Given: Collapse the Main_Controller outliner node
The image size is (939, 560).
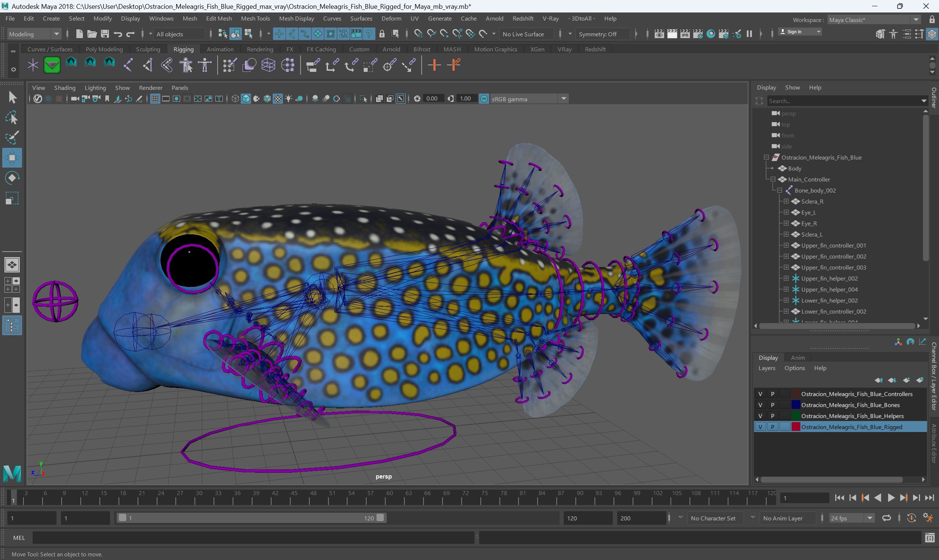Looking at the screenshot, I should pyautogui.click(x=773, y=179).
